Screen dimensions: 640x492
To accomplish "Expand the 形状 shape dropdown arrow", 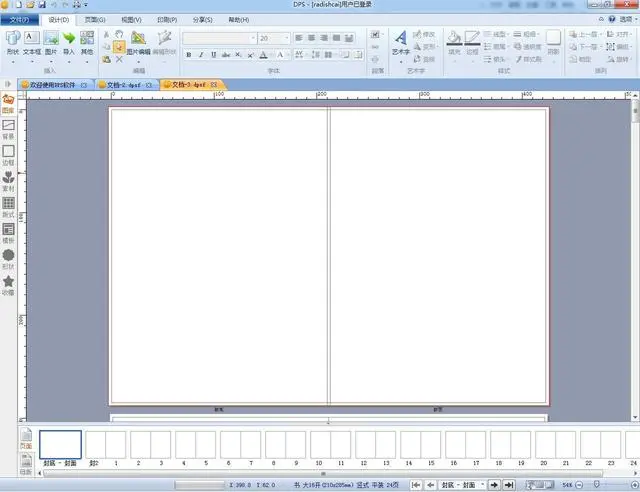I will click(13, 62).
